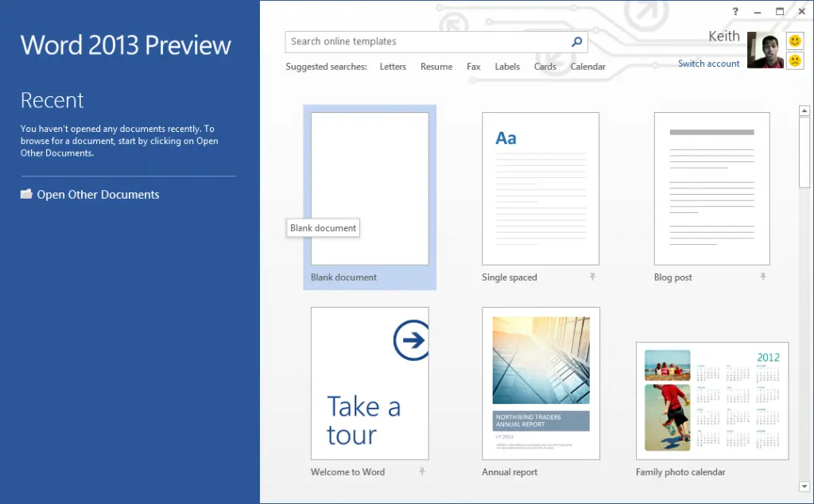Open the Help question mark icon
Viewport: 814px width, 504px height.
click(735, 11)
